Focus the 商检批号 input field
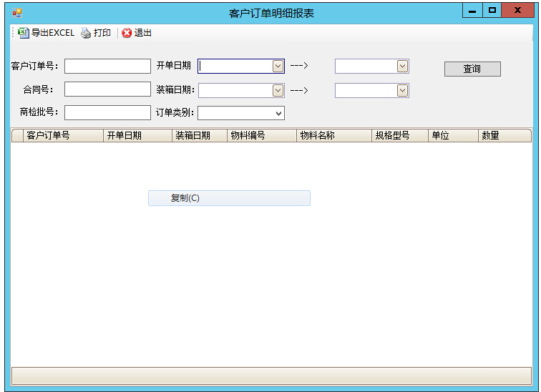This screenshot has height=392, width=541. (x=107, y=113)
